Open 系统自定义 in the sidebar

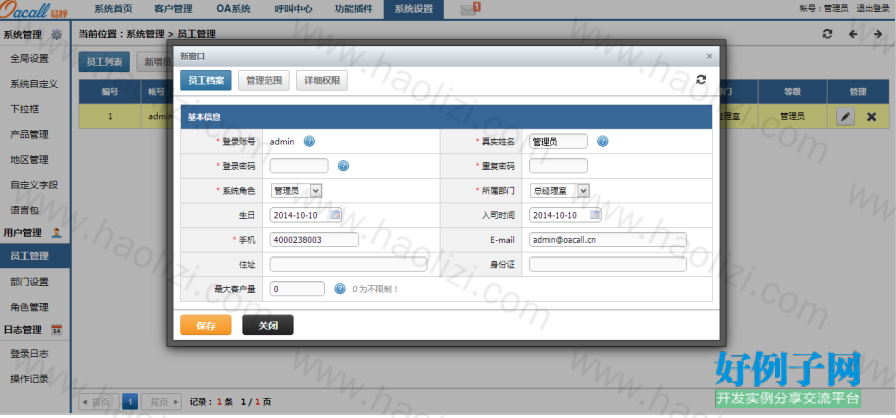coord(35,84)
